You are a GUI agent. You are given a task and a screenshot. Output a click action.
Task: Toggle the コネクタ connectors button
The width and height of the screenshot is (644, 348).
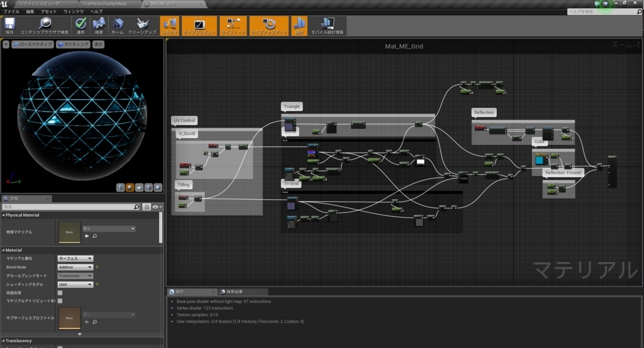[x=169, y=26]
